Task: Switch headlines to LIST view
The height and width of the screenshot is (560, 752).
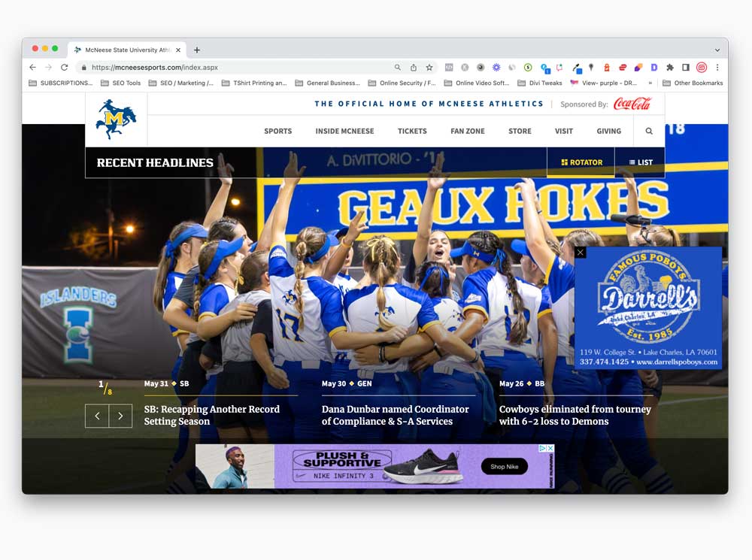Action: (640, 162)
